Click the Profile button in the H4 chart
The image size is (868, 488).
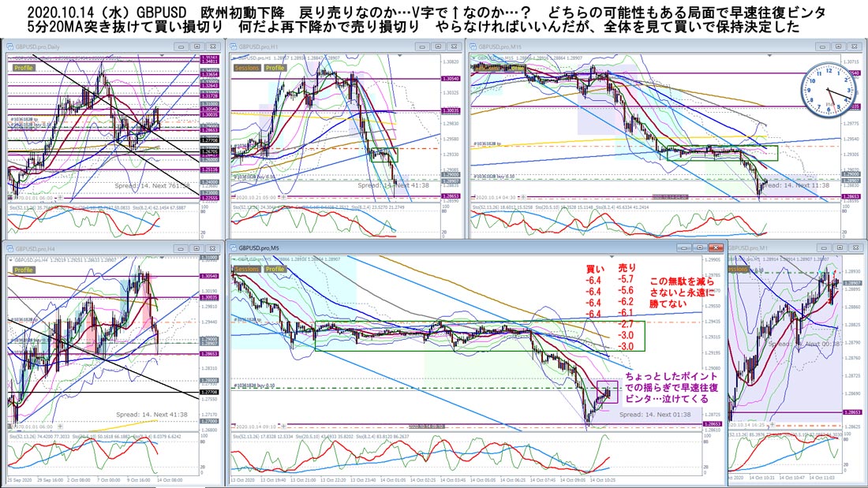(x=23, y=270)
